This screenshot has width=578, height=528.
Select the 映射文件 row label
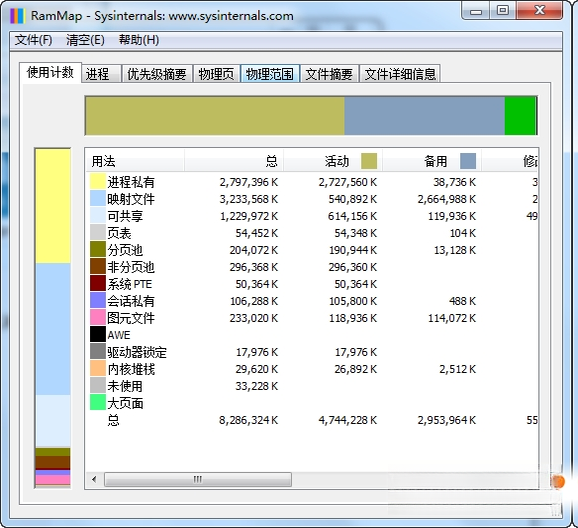coord(131,199)
